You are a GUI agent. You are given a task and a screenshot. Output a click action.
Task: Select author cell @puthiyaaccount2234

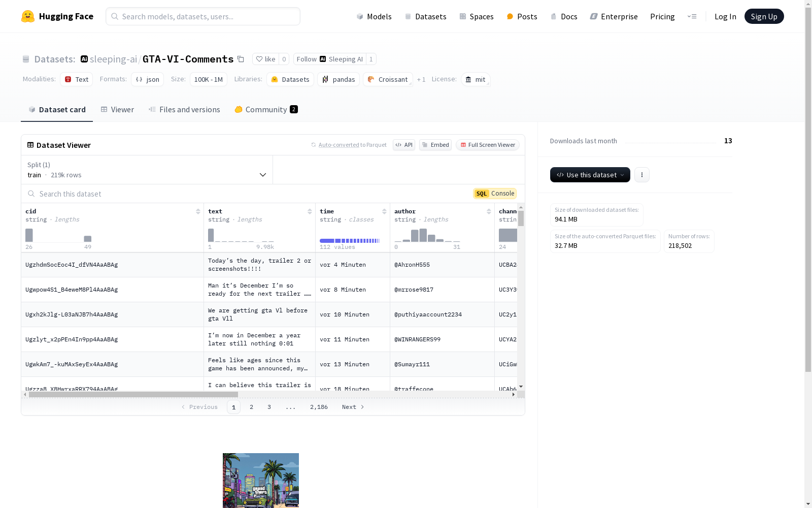tap(442, 314)
